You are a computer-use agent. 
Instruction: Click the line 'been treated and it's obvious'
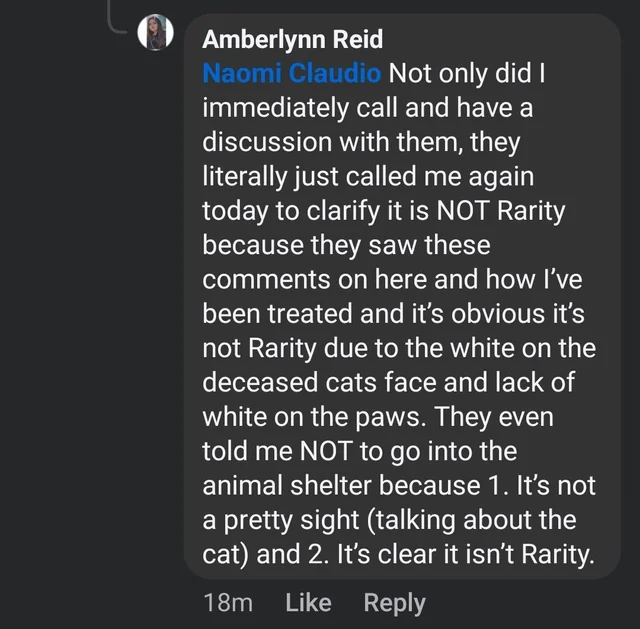[x=374, y=314]
